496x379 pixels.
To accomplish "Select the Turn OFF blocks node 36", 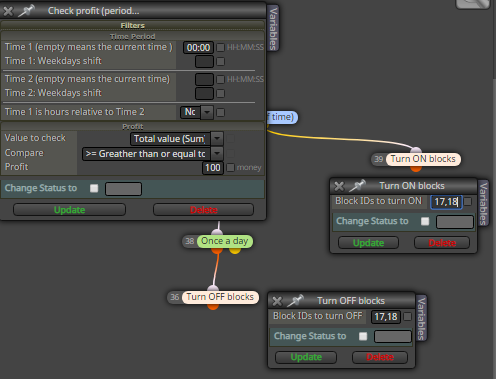I will tap(220, 297).
